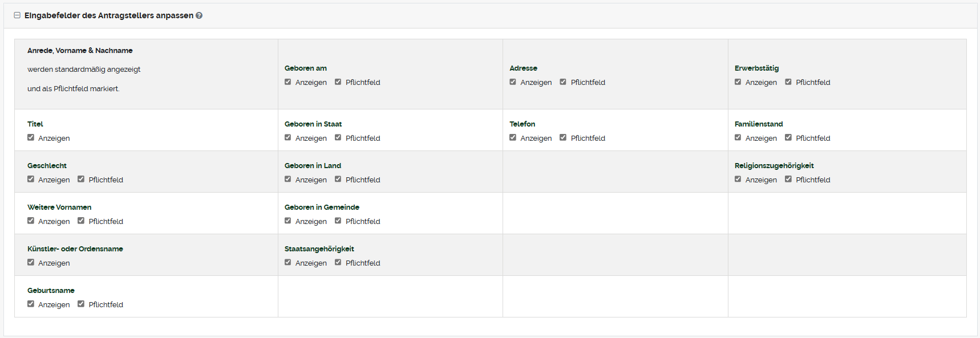This screenshot has width=980, height=338.
Task: Toggle Pflichtfeld for Geburtsname
Action: pyautogui.click(x=81, y=304)
